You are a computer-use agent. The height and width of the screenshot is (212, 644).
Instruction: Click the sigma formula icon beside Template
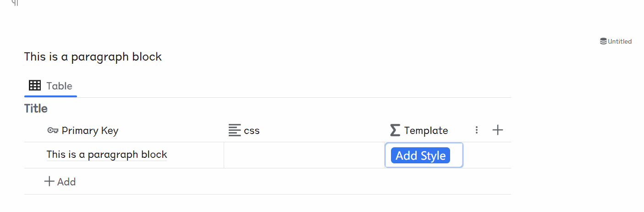coord(395,131)
